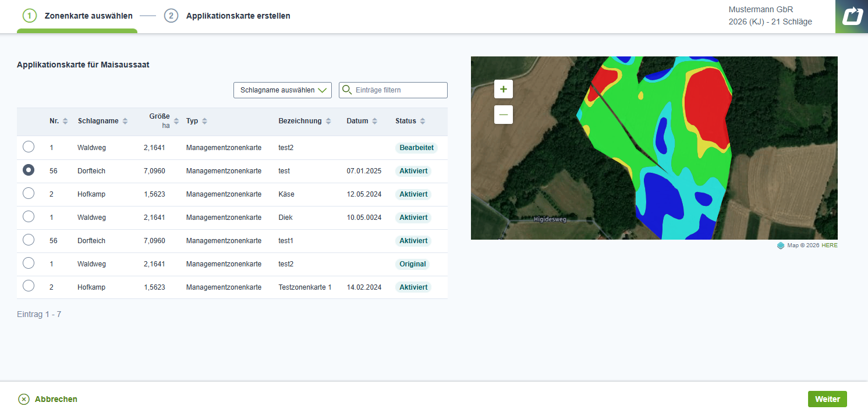Go to step Zonenkarte auswählen
Viewport: 868px width, 413px height.
pyautogui.click(x=77, y=16)
